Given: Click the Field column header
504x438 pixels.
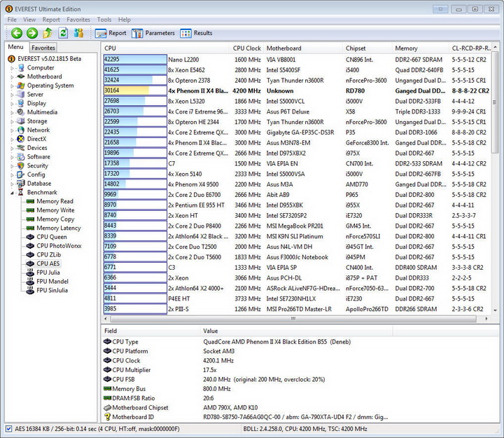Looking at the screenshot, I should pos(150,331).
